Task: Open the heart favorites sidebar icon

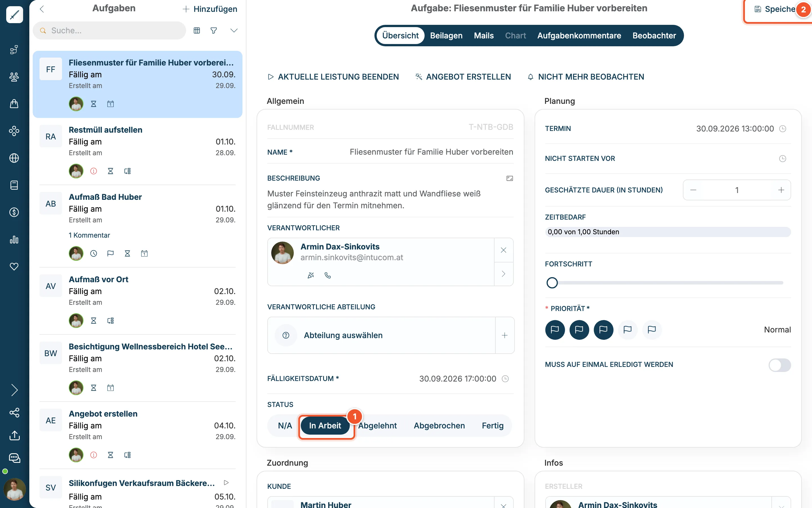Action: (14, 266)
